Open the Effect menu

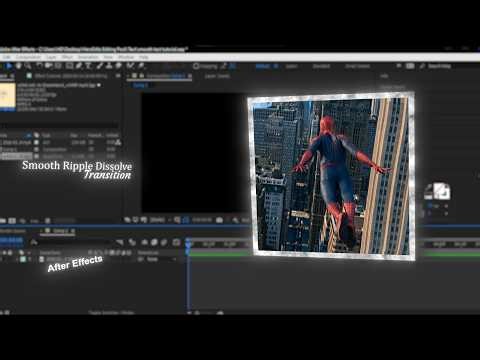tap(67, 57)
